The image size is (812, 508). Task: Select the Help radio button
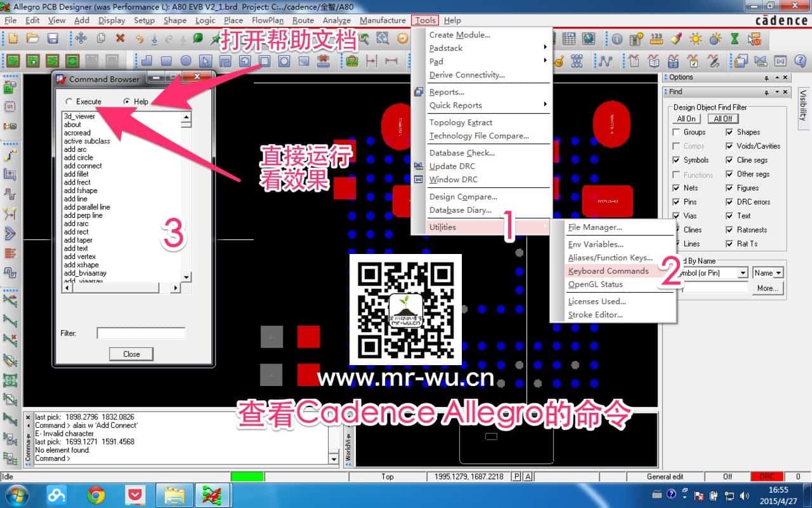[x=127, y=102]
